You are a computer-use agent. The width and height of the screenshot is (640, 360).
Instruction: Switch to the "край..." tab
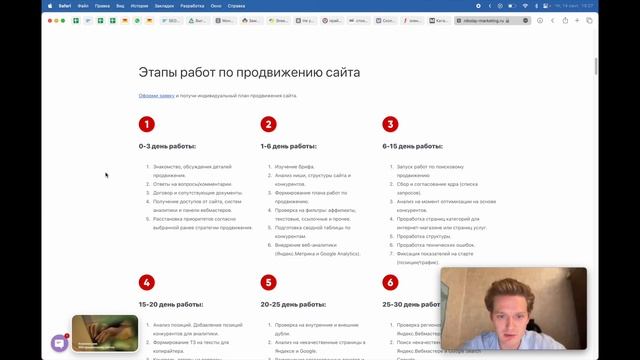(331, 20)
